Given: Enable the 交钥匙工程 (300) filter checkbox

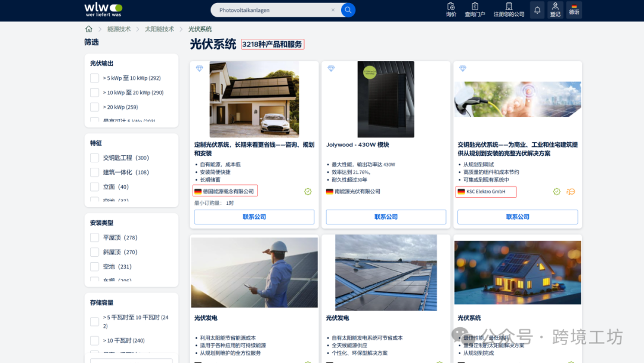Looking at the screenshot, I should pyautogui.click(x=94, y=158).
